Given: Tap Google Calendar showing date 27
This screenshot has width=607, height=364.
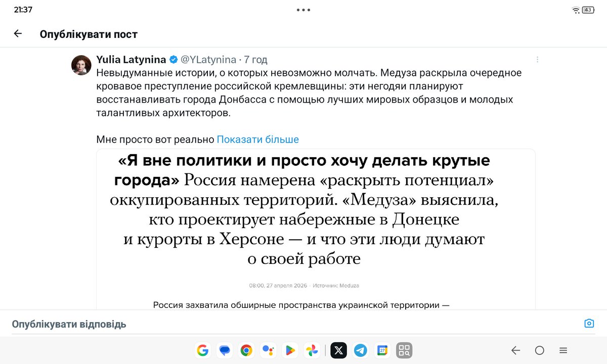Looking at the screenshot, I should (x=382, y=350).
